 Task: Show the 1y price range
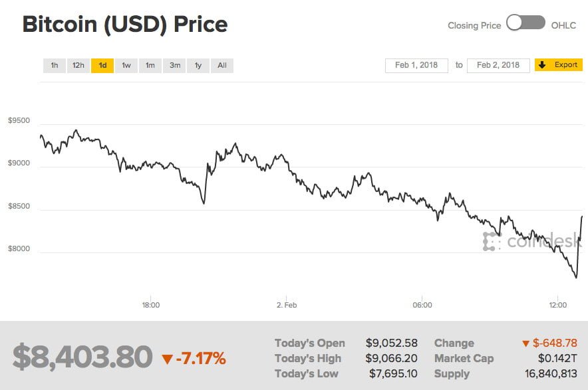[x=198, y=65]
